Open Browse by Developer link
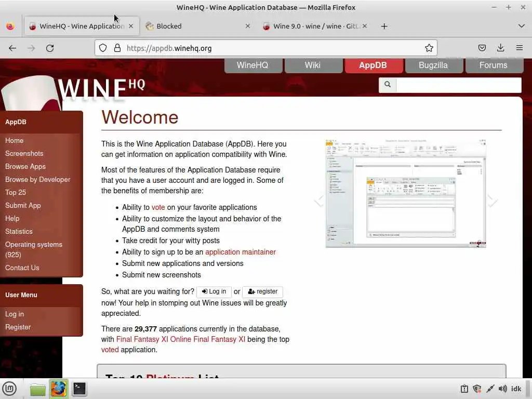This screenshot has height=399, width=532. [37, 179]
